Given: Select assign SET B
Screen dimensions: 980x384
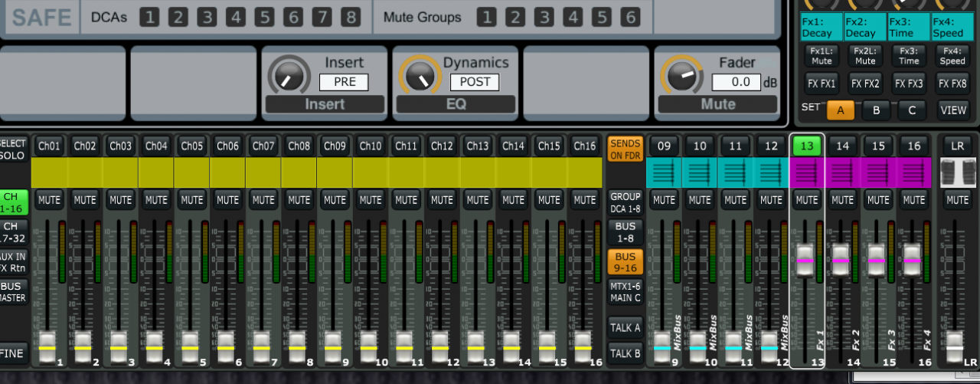Looking at the screenshot, I should [877, 110].
